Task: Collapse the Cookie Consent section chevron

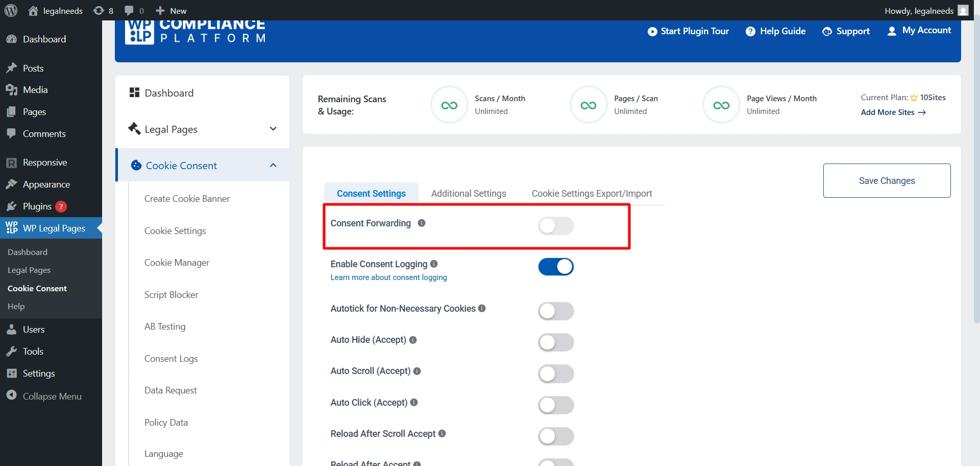Action: [273, 165]
